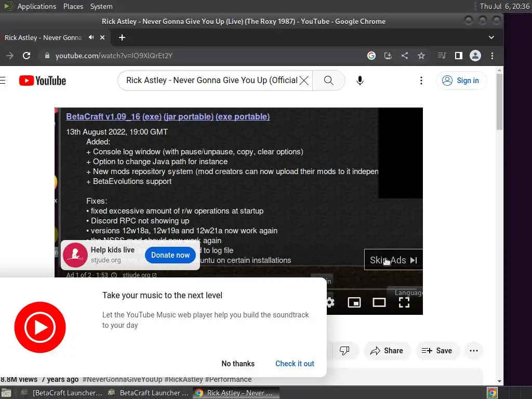Image resolution: width=532 pixels, height=399 pixels.
Task: Enter fullscreen video mode
Action: pyautogui.click(x=404, y=302)
